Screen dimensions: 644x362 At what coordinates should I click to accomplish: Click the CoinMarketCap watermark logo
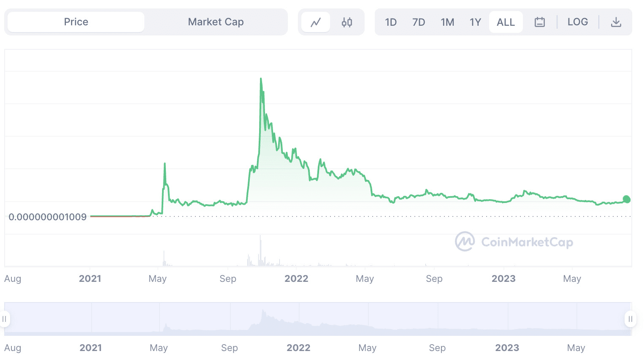(514, 242)
